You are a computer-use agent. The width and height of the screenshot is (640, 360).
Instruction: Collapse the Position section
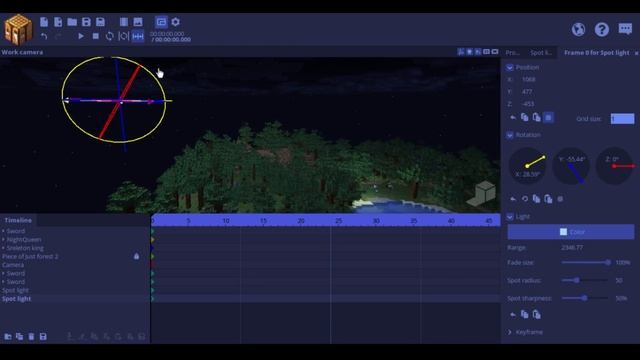coord(510,67)
